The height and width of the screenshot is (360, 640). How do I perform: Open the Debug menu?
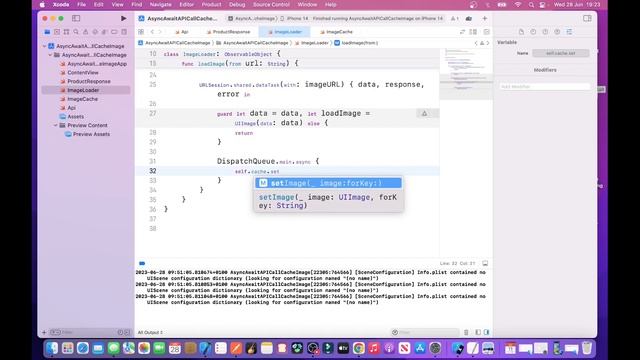pos(237,4)
